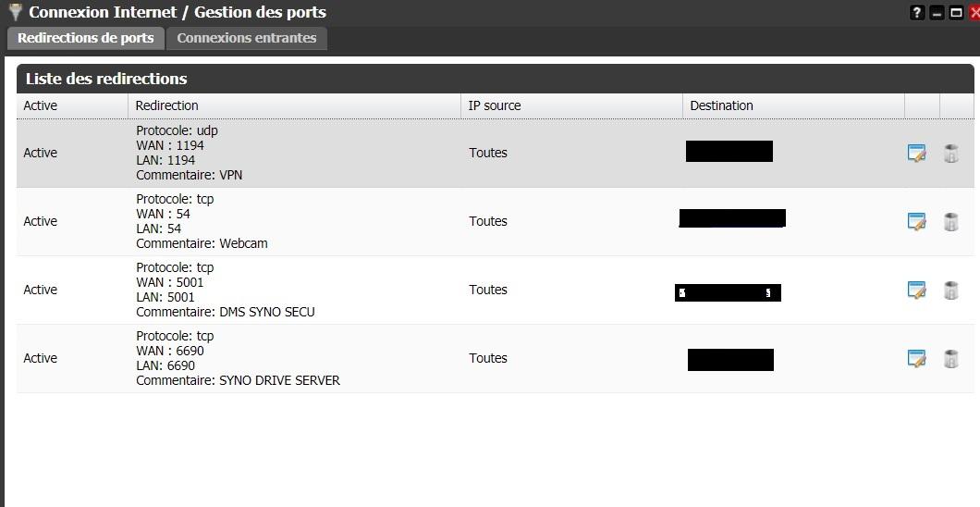980x507 pixels.
Task: Select the udp 1194 VPN row
Action: (296, 154)
